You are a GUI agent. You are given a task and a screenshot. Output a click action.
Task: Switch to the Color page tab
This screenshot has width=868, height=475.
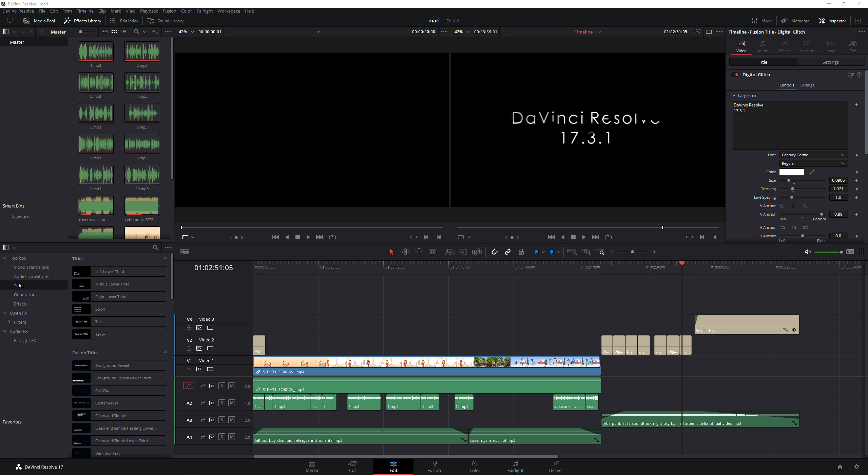click(475, 466)
